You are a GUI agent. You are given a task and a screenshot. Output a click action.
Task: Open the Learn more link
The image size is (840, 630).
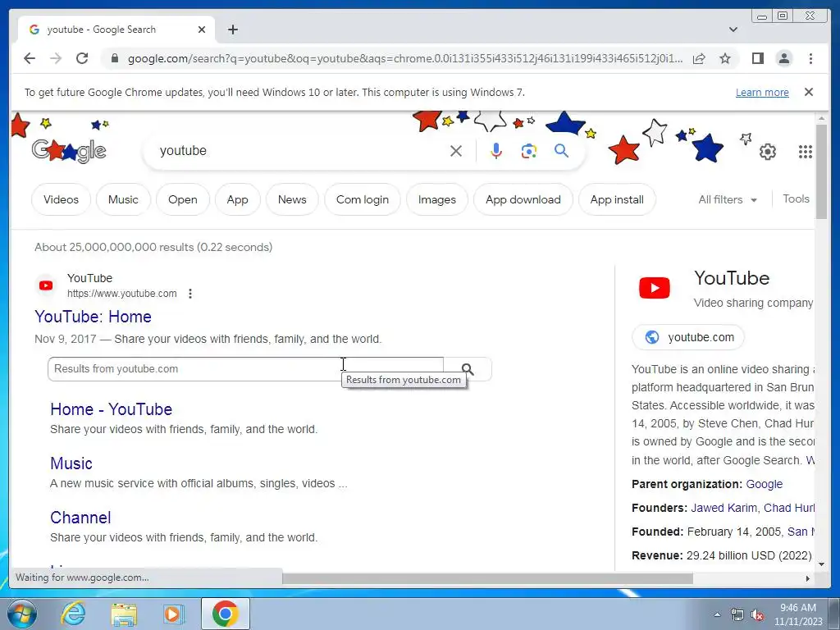[762, 92]
